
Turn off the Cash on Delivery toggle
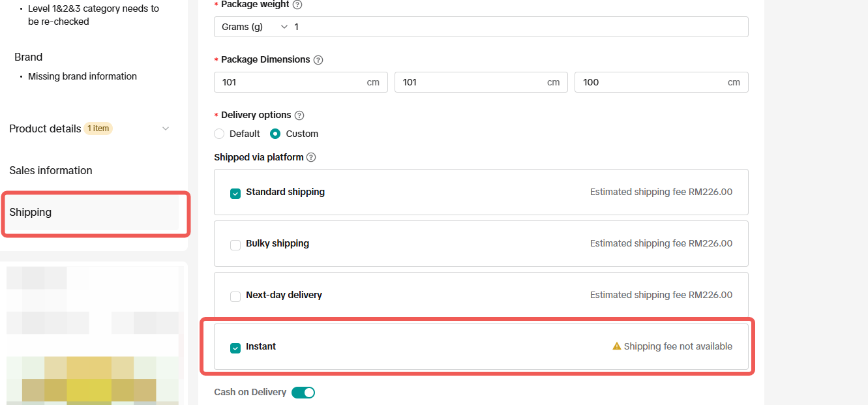(x=303, y=392)
